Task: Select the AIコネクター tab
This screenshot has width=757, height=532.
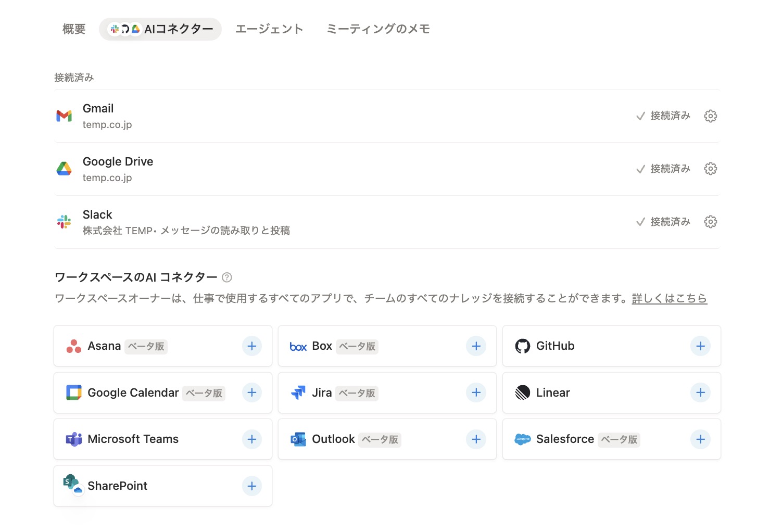Action: (x=160, y=29)
